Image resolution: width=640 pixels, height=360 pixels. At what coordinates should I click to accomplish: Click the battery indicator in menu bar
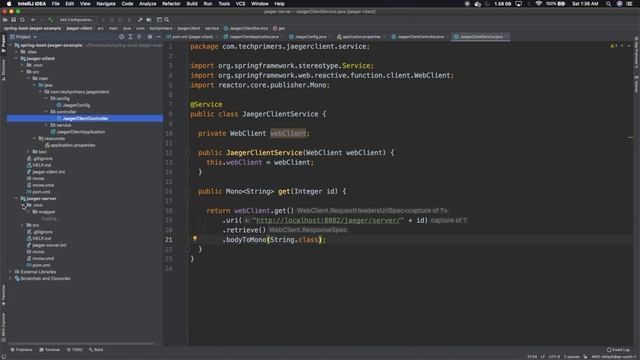tap(557, 4)
